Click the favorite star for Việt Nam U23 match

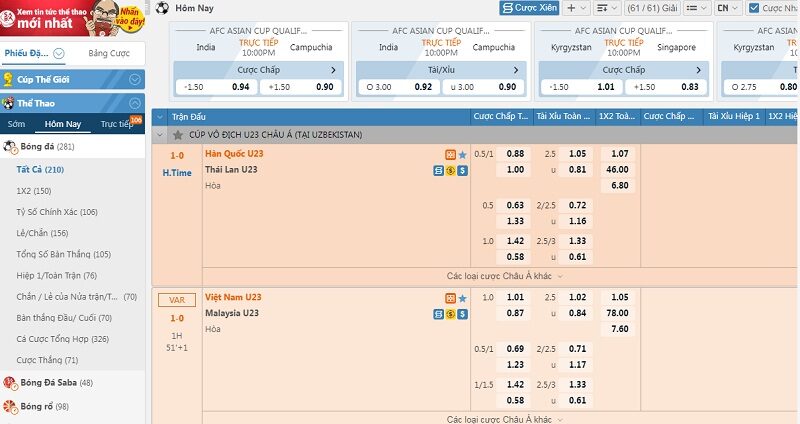click(462, 298)
